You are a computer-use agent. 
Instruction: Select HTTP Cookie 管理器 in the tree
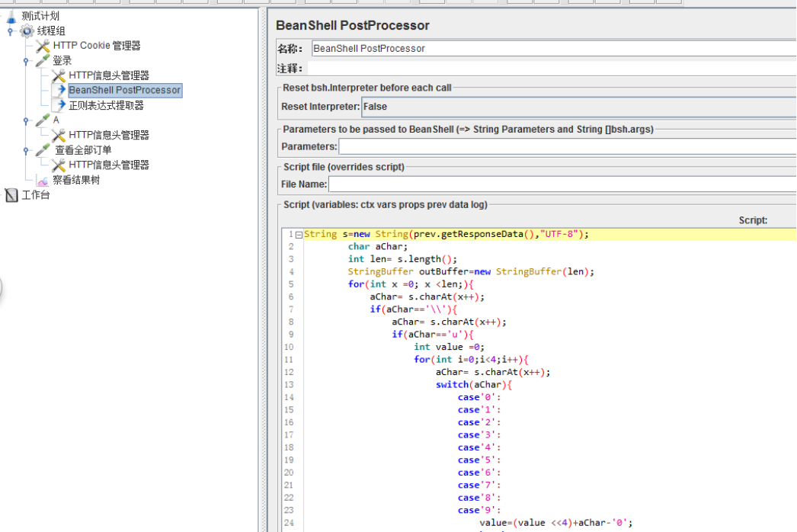(97, 46)
